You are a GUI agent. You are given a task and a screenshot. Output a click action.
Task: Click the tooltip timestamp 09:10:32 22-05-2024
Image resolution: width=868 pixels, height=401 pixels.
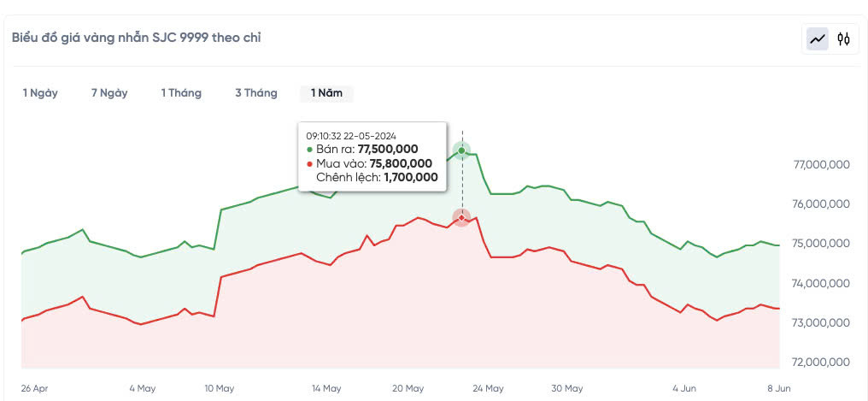363,135
